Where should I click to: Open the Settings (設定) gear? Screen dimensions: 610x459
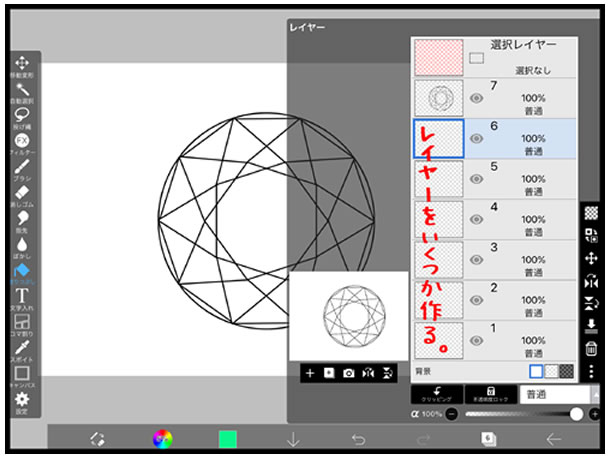[x=22, y=399]
